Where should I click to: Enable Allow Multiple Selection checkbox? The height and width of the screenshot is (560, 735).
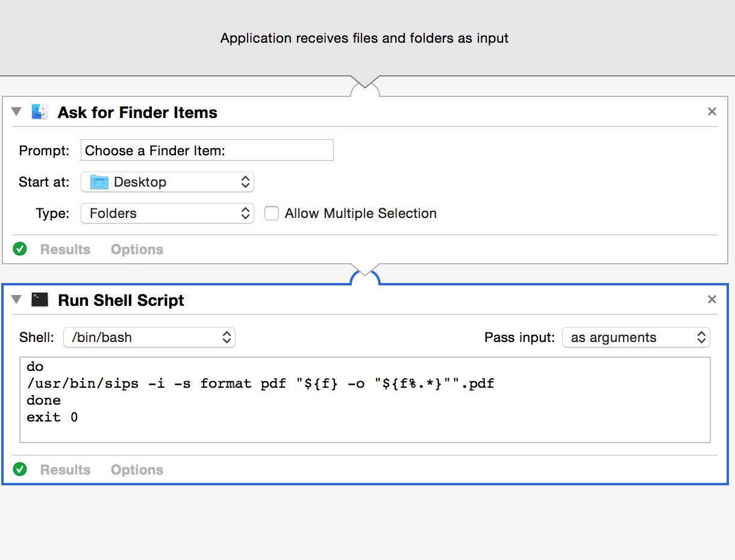pyautogui.click(x=272, y=213)
